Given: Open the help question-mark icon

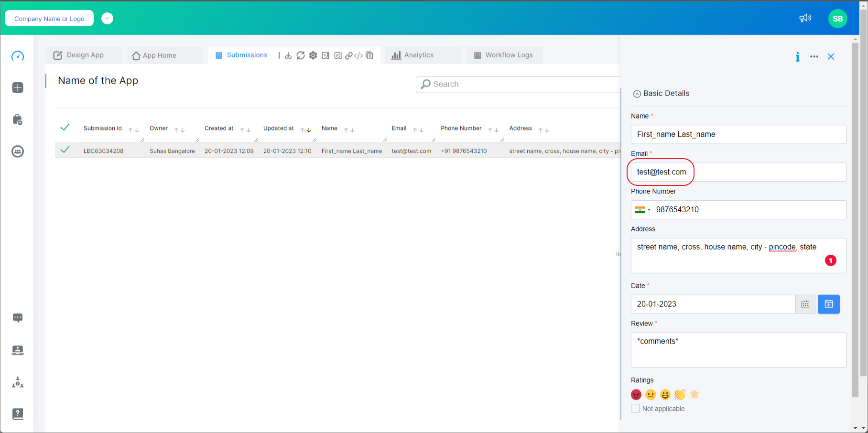Looking at the screenshot, I should [x=18, y=414].
